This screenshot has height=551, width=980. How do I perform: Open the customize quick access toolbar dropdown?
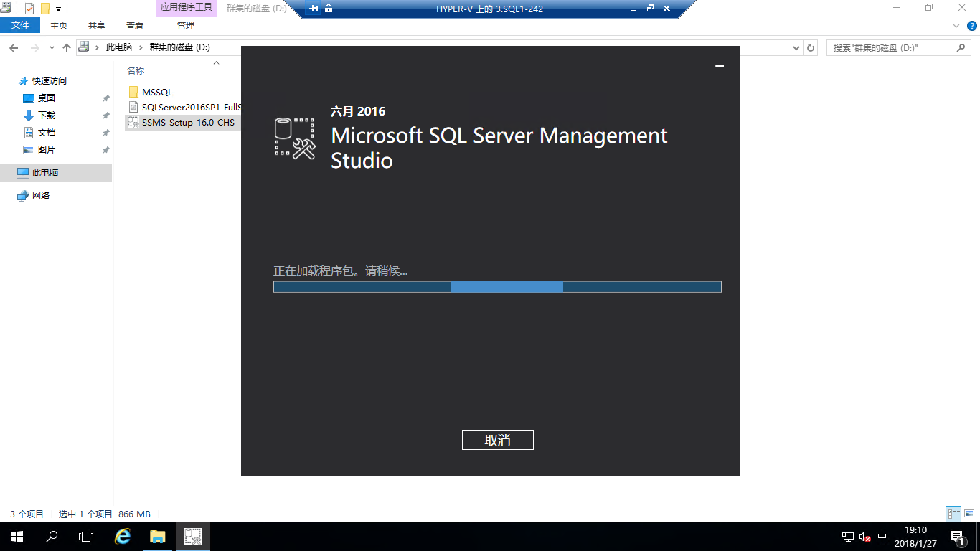pyautogui.click(x=59, y=9)
